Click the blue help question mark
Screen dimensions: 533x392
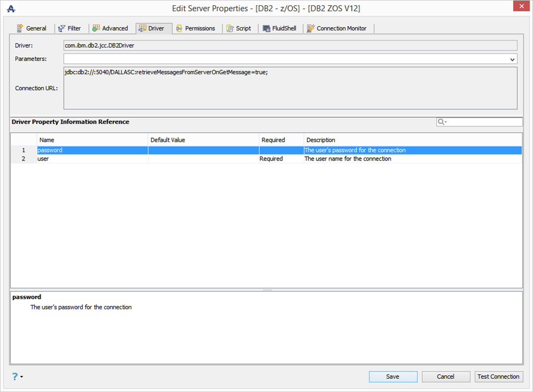15,376
